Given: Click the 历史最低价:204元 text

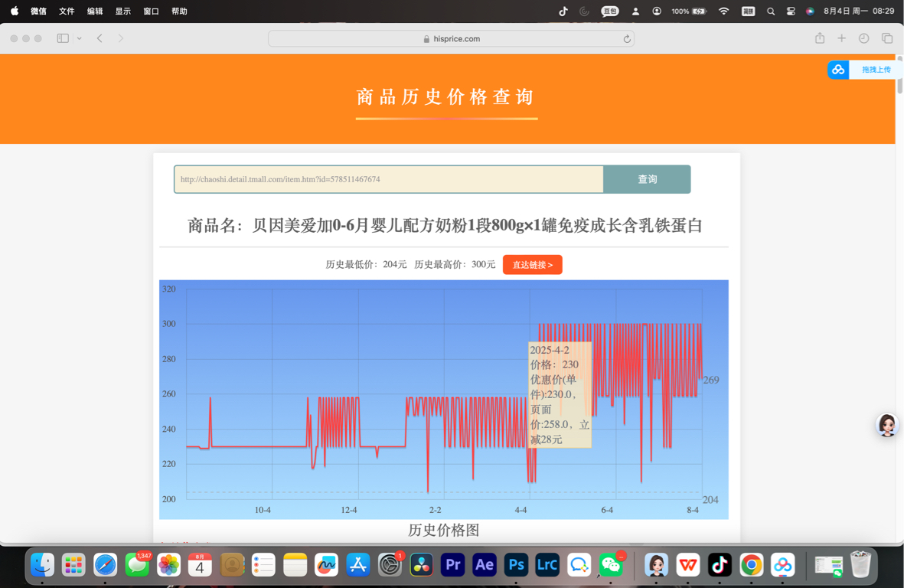Looking at the screenshot, I should click(366, 265).
